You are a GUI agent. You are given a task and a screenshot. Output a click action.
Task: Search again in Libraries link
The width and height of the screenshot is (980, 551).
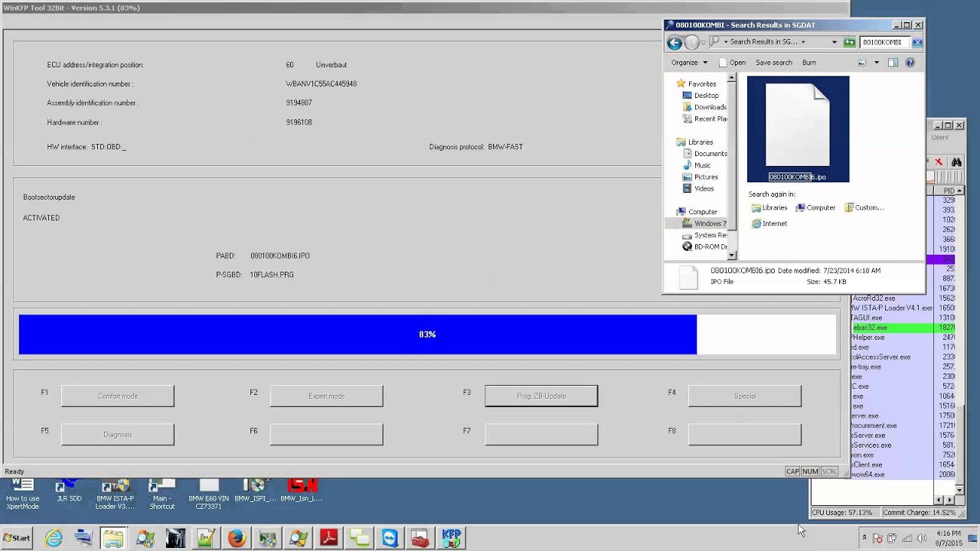tap(769, 207)
